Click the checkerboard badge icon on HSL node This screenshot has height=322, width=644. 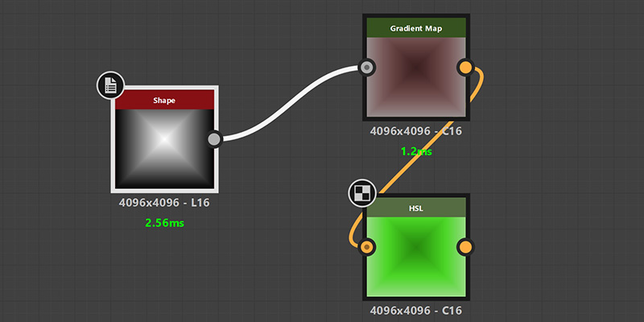(x=361, y=193)
